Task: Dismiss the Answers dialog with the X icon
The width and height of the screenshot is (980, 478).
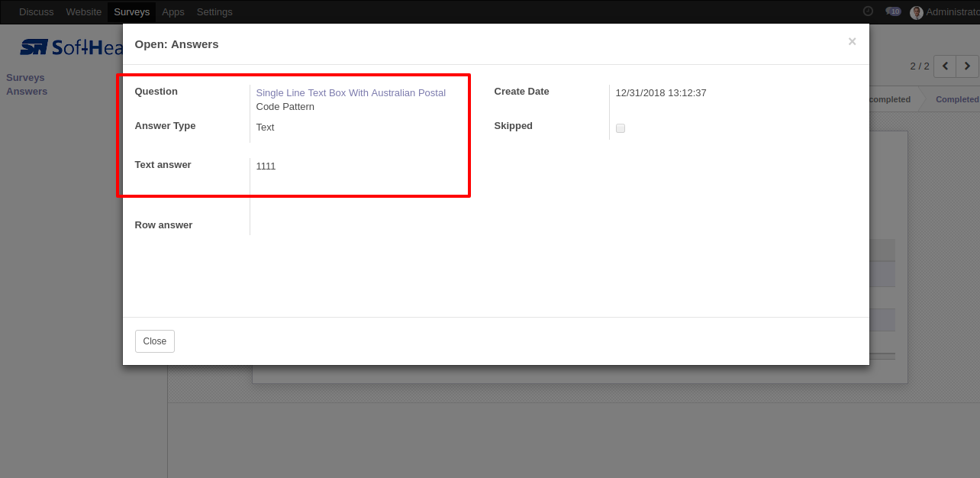Action: click(x=853, y=42)
